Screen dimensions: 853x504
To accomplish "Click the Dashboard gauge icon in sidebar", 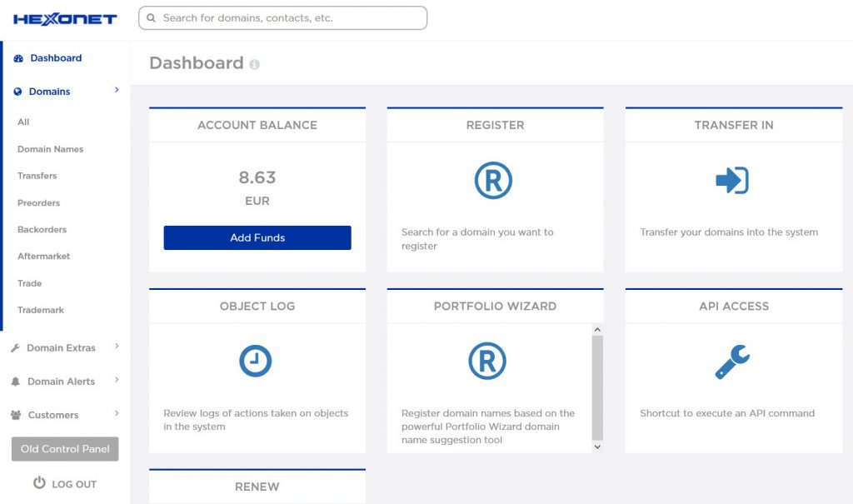I will pyautogui.click(x=18, y=58).
